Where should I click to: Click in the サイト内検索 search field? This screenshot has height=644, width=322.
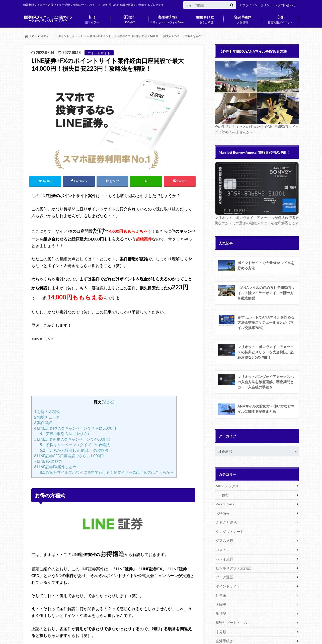206,5
